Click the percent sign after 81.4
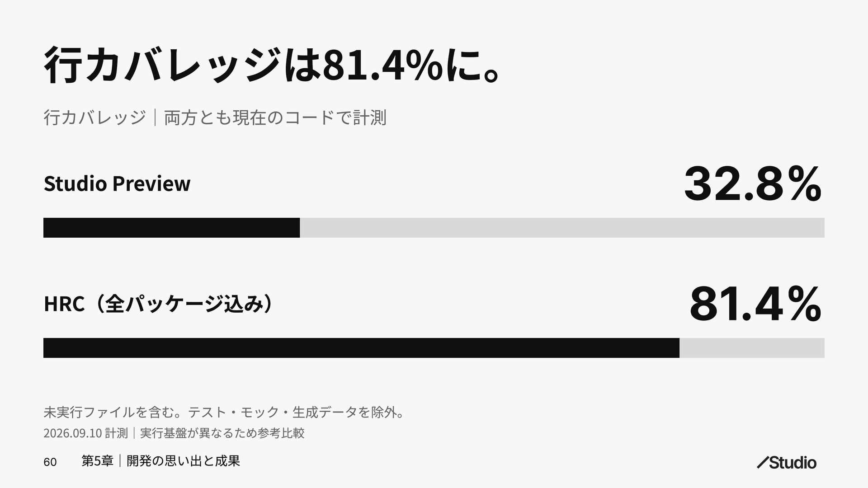 click(804, 304)
